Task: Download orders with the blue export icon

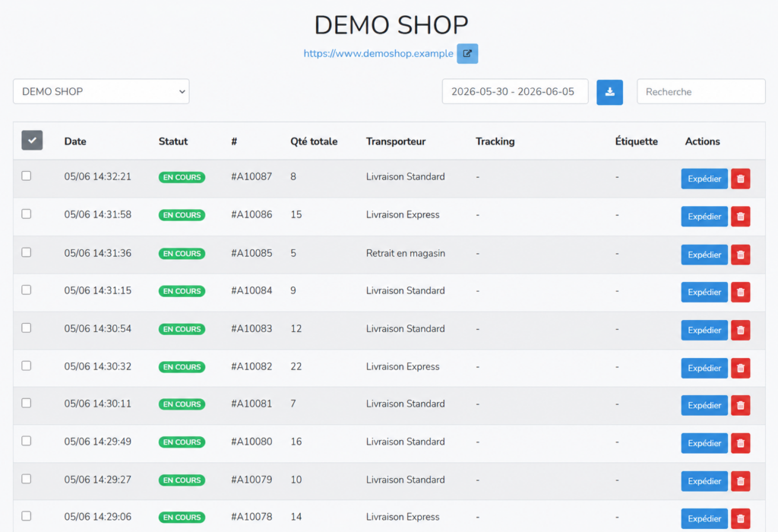Action: tap(610, 92)
